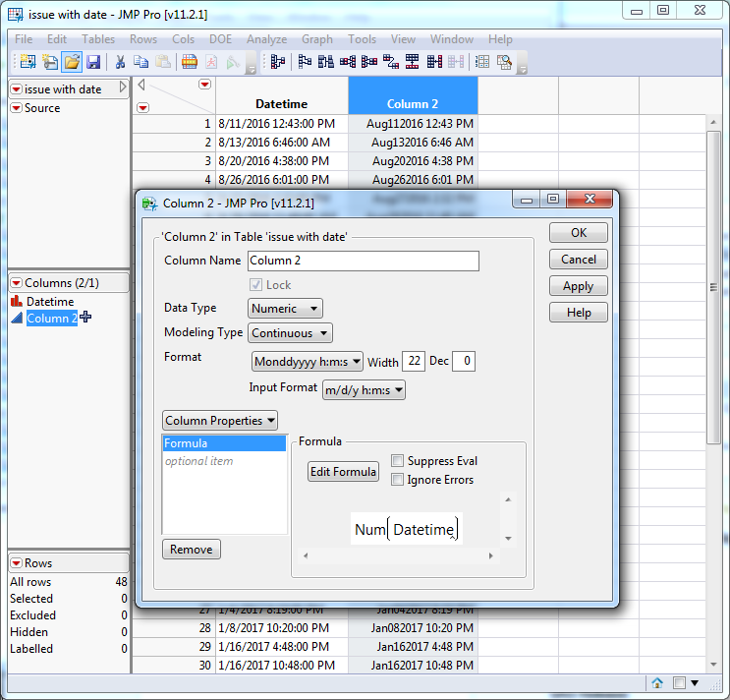Click the flag-shaped tables toolbar icon
Image resolution: width=730 pixels, height=700 pixels.
tap(305, 62)
